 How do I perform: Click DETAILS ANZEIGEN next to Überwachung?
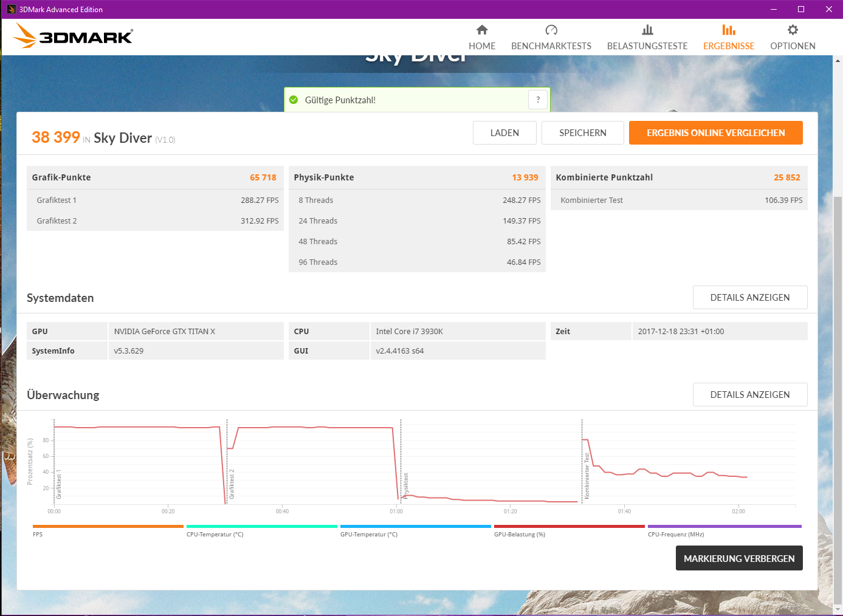click(x=750, y=394)
